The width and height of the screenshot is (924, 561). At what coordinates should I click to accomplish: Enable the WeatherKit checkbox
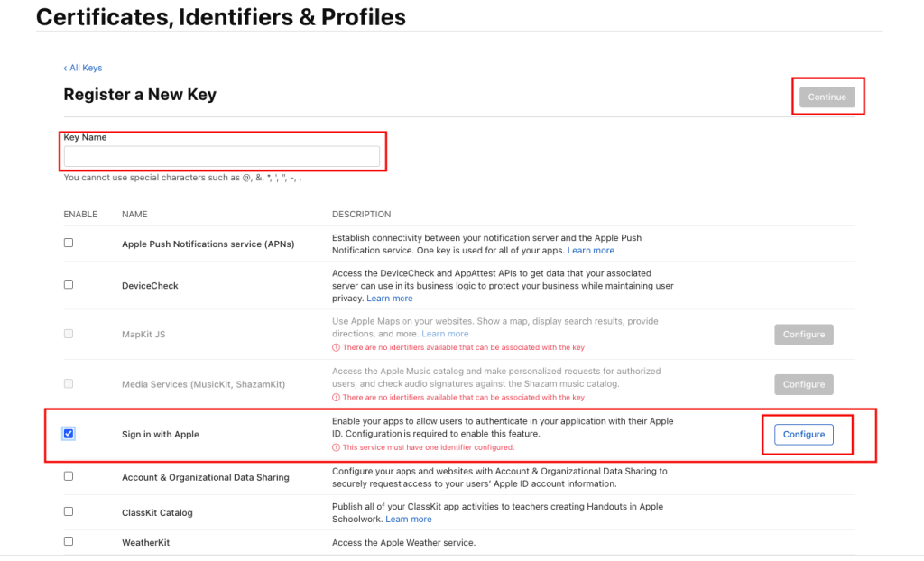tap(69, 541)
